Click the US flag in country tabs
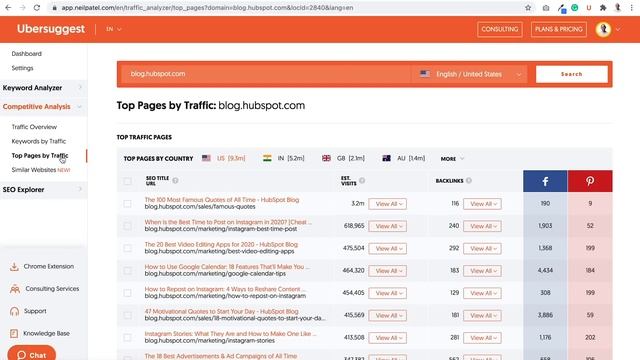 pos(206,158)
